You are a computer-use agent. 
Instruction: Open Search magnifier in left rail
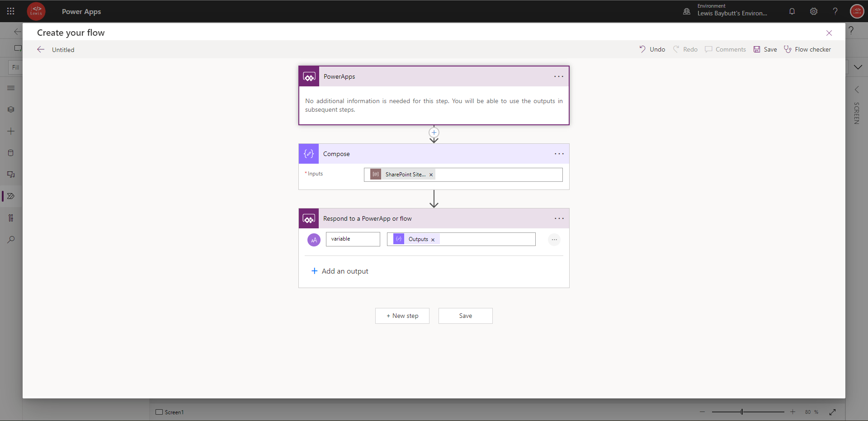tap(11, 240)
